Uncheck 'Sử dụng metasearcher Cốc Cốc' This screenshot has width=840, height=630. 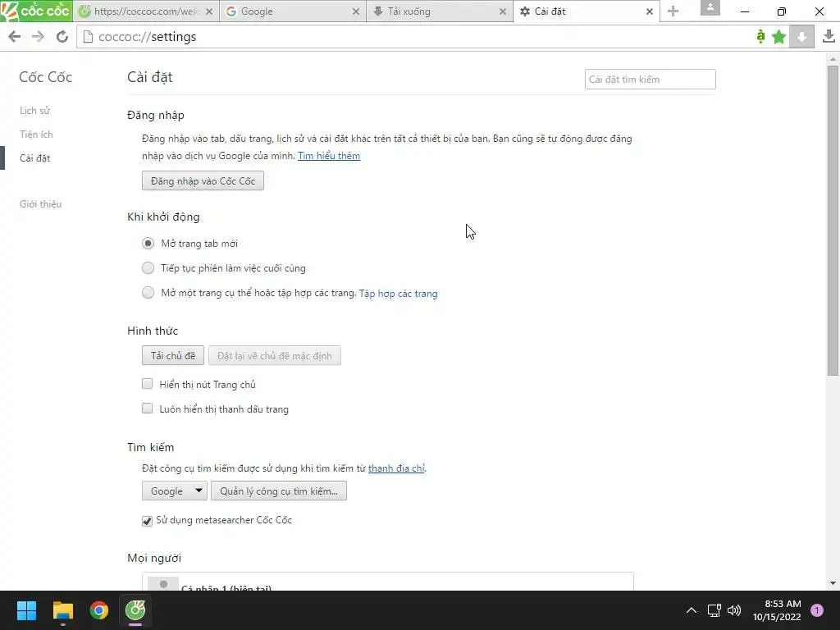(148, 521)
